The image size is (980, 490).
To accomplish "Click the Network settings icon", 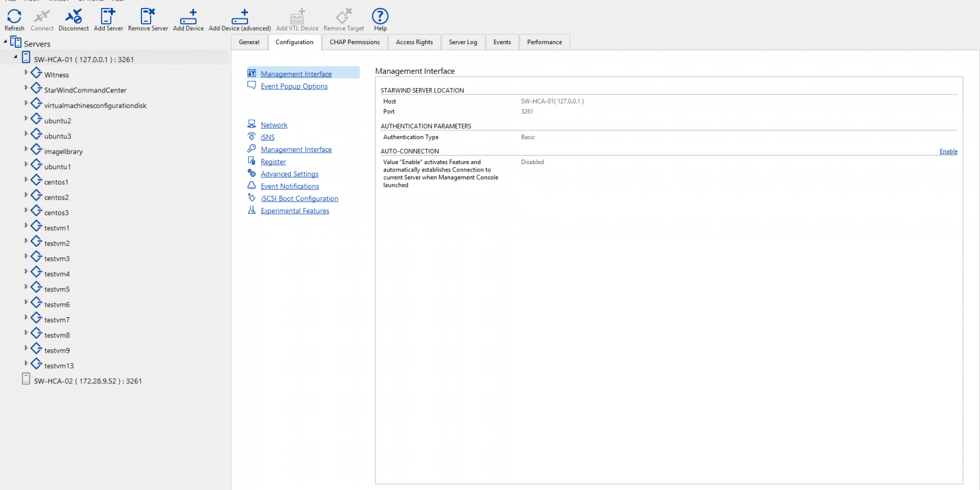I will pyautogui.click(x=251, y=124).
